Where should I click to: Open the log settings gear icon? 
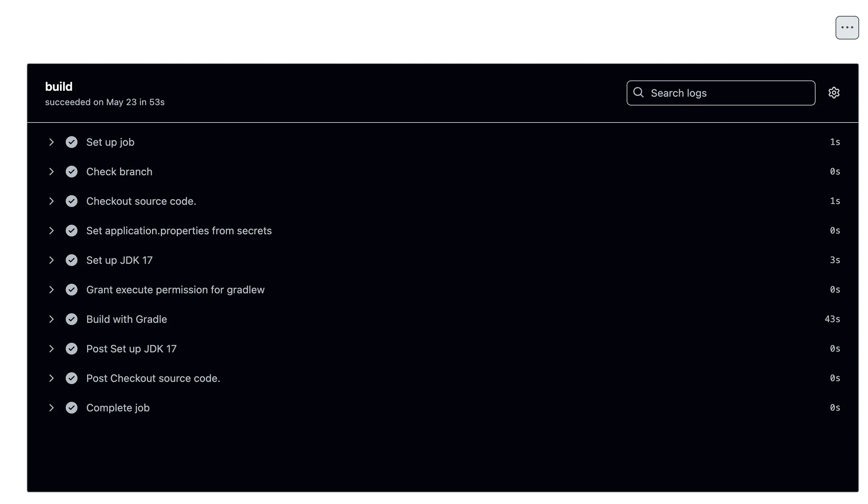pos(834,93)
